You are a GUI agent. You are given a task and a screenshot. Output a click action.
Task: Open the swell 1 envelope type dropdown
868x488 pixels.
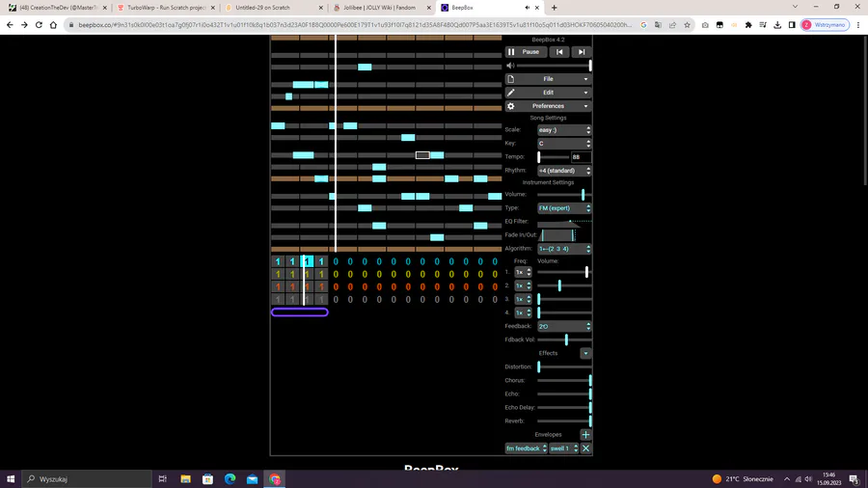pyautogui.click(x=564, y=448)
